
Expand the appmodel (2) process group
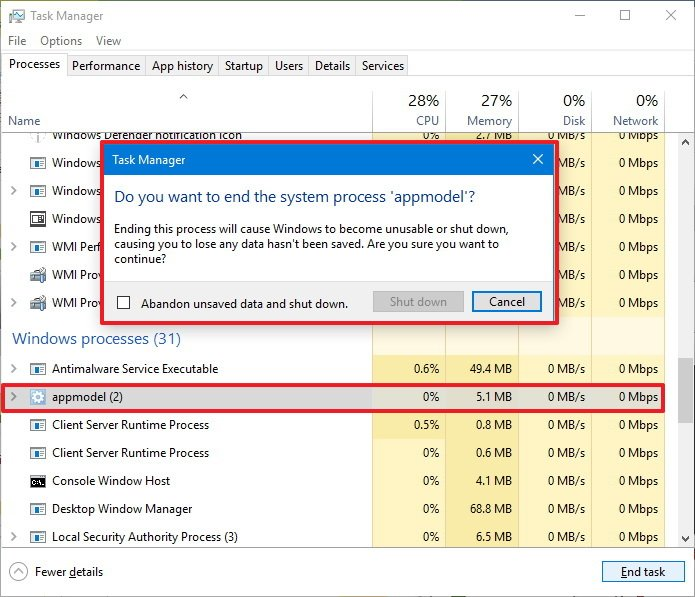(x=13, y=396)
